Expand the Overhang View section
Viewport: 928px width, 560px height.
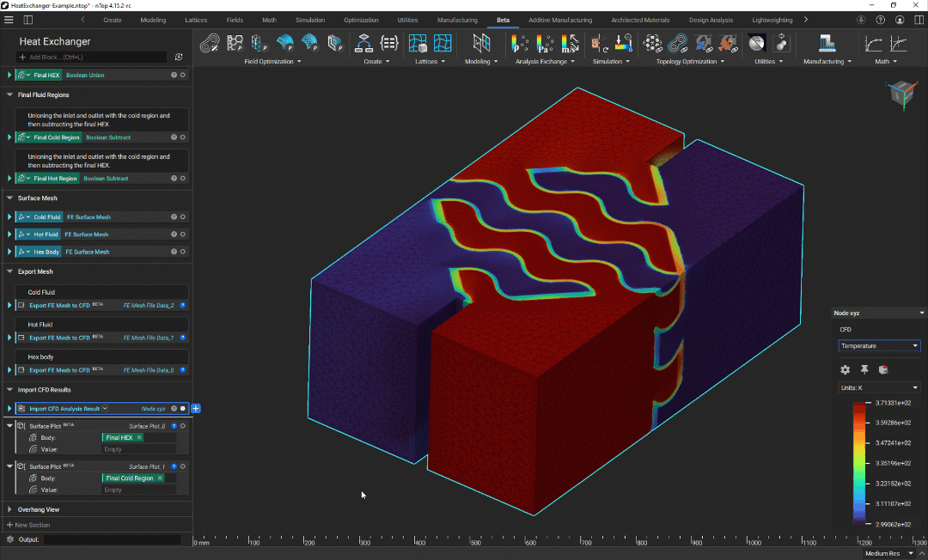9,509
